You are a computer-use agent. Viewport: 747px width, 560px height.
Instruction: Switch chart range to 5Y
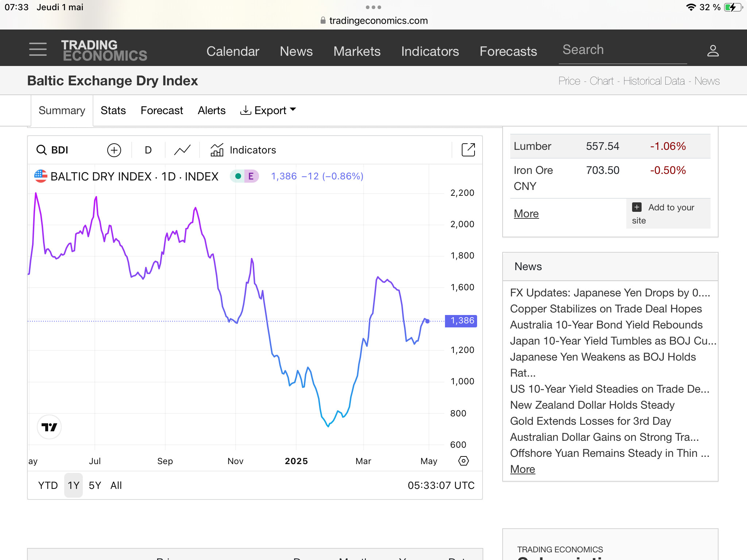pyautogui.click(x=95, y=485)
